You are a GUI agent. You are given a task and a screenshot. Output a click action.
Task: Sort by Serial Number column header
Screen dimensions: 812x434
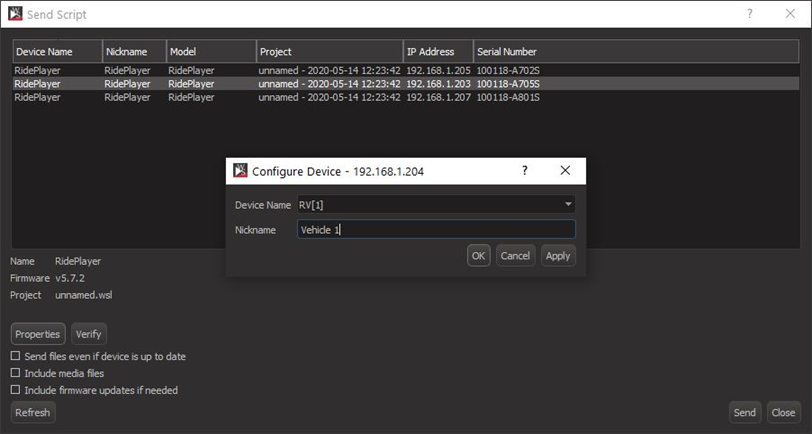[636, 52]
